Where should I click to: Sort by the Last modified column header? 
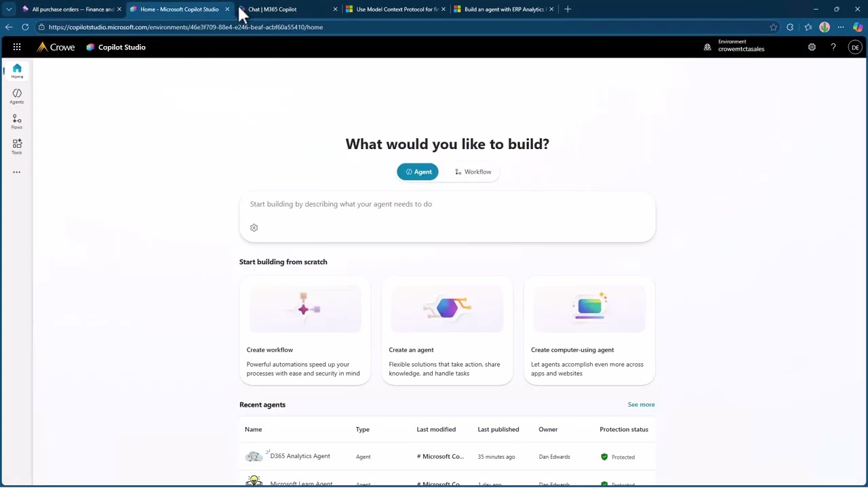click(436, 430)
